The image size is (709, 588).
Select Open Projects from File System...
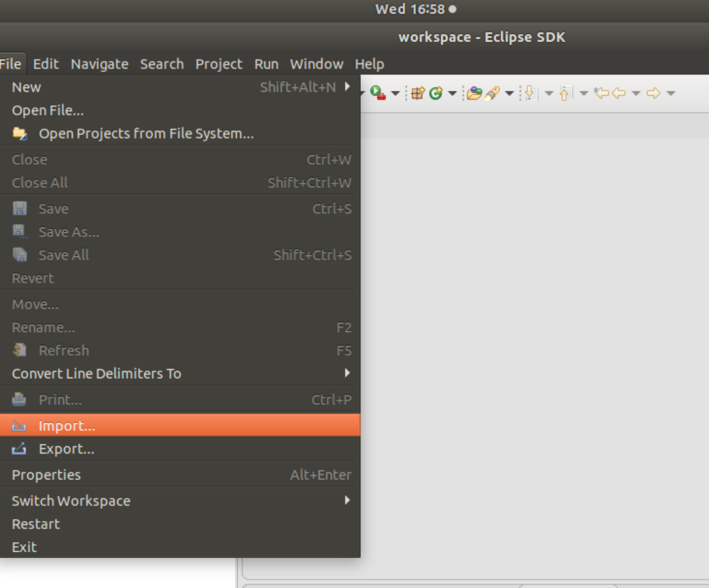[x=180, y=133]
